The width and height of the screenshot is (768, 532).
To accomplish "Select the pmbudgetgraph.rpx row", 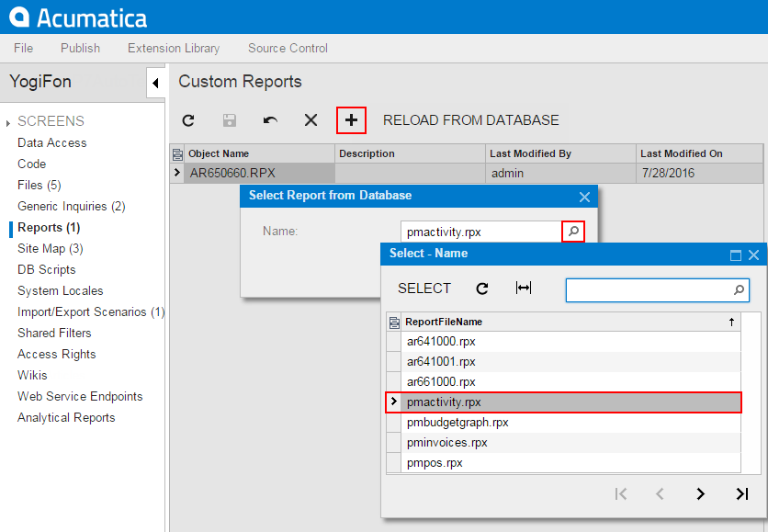I will coord(457,423).
